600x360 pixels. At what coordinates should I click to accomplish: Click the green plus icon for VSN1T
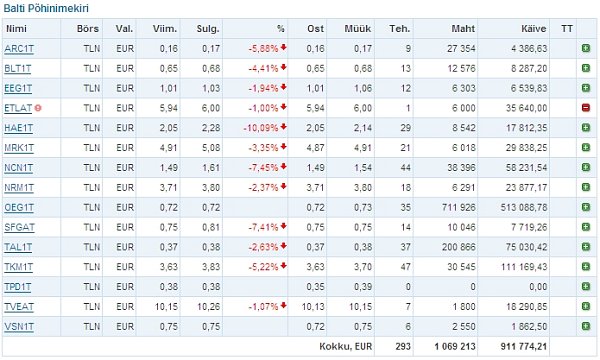click(x=585, y=326)
